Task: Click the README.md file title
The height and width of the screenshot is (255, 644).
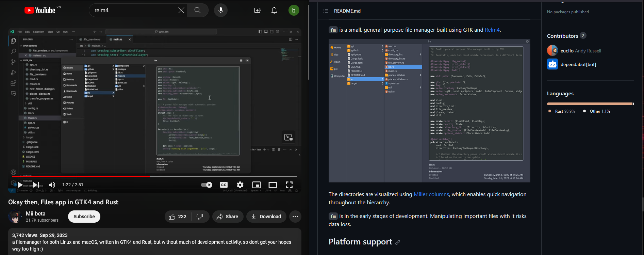Action: click(347, 11)
